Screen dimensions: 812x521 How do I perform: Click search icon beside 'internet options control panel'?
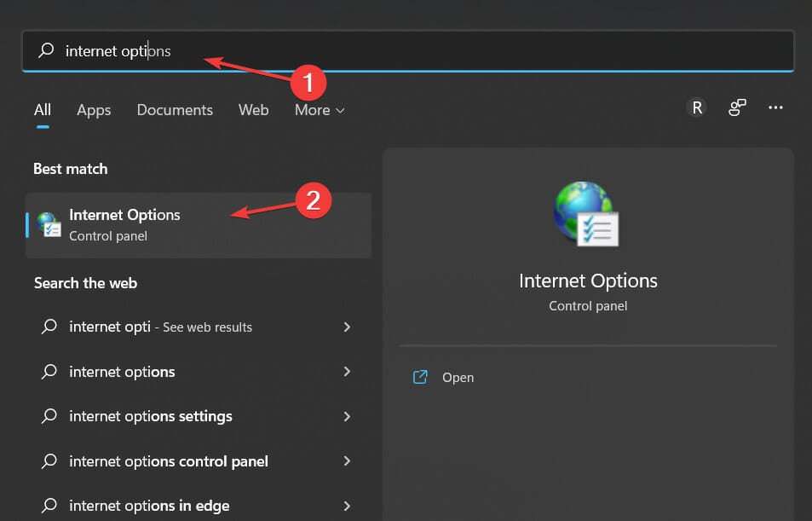49,460
